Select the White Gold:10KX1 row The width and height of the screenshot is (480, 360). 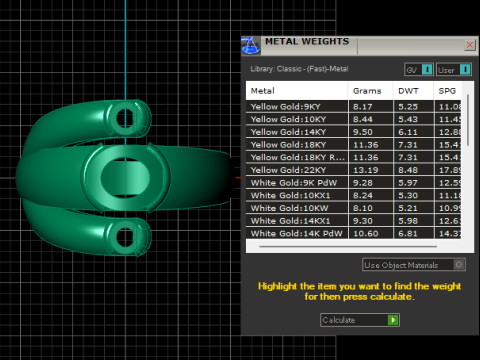point(354,195)
